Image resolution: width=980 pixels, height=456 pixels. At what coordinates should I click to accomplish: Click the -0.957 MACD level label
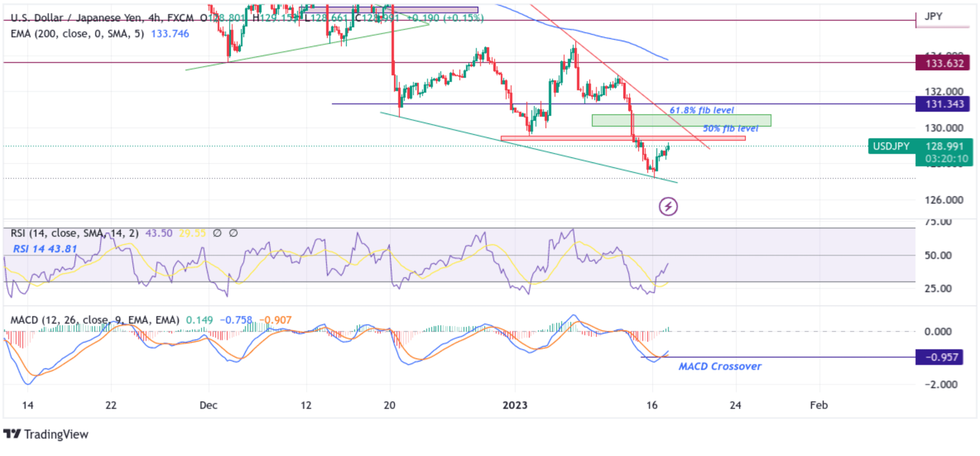click(938, 357)
